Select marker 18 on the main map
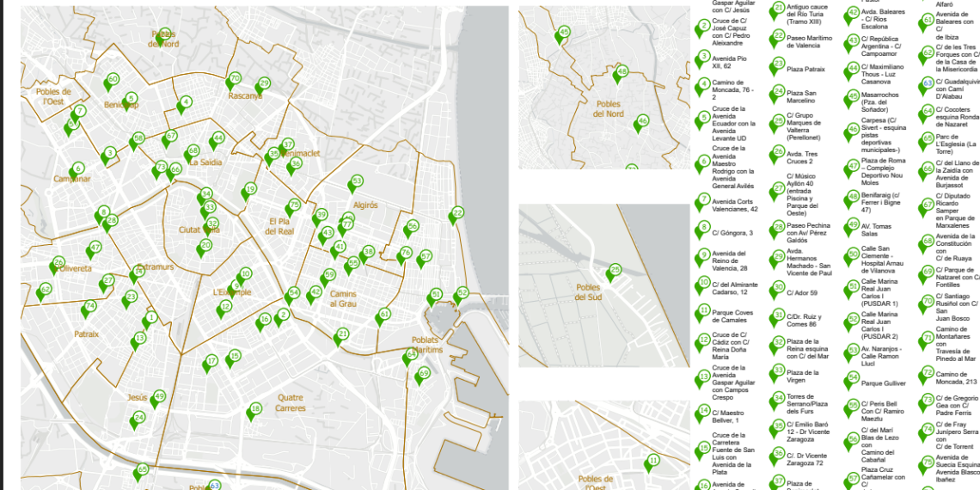This screenshot has height=490, width=980. click(253, 412)
